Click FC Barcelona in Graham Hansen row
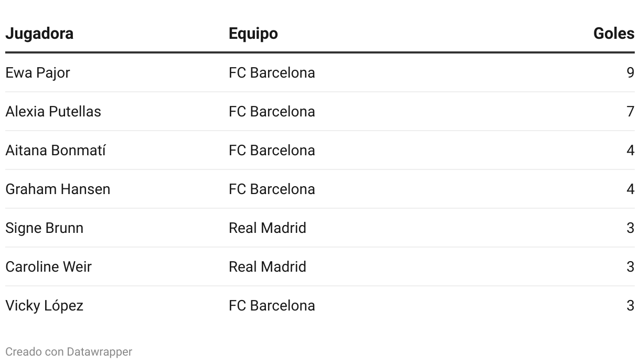 point(272,189)
